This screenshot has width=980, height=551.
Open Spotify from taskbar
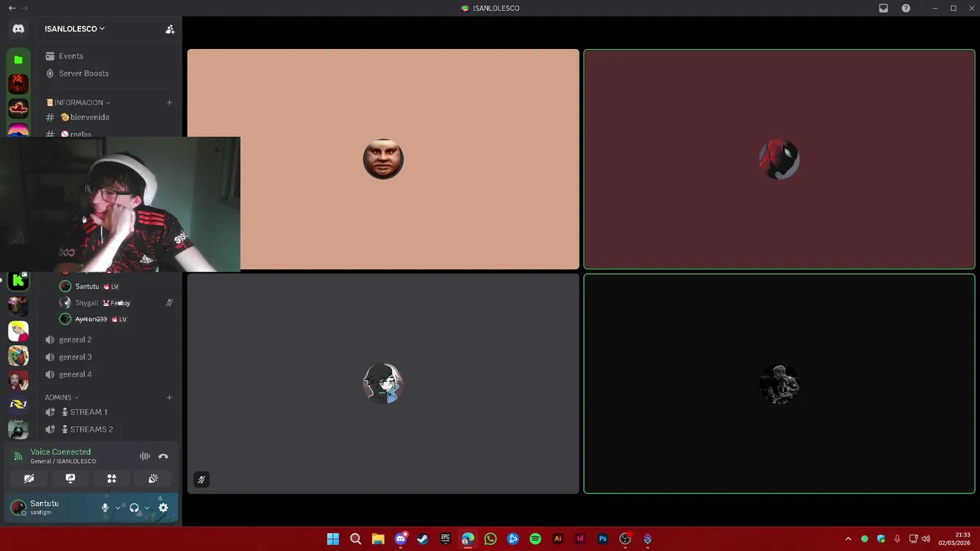click(535, 539)
